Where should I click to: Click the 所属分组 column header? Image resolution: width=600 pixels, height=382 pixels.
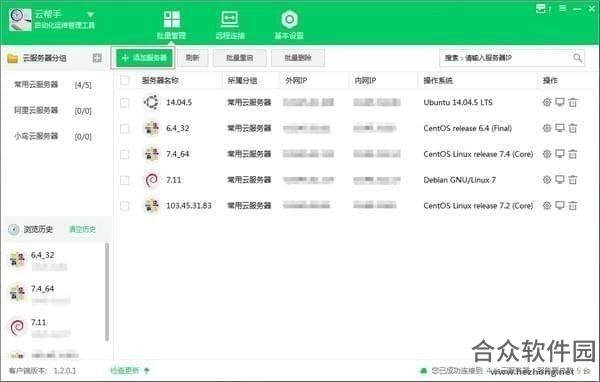tap(243, 80)
